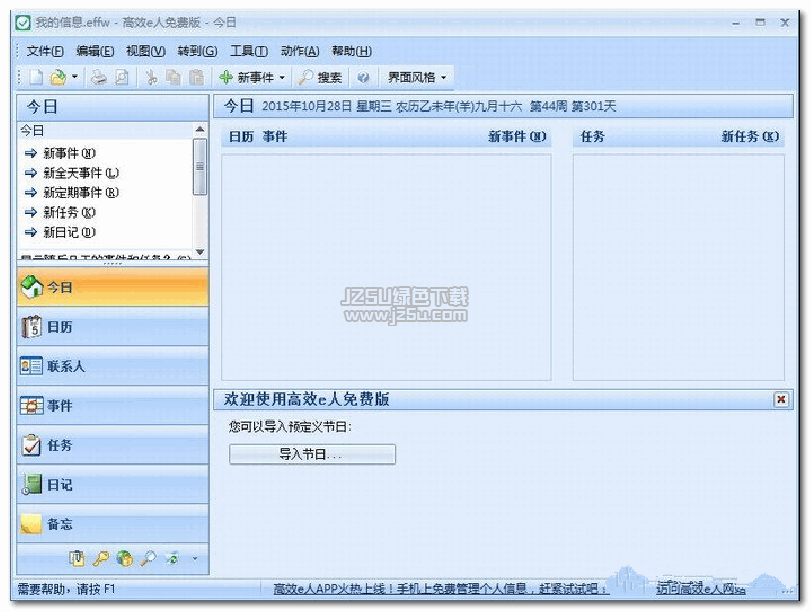The height and width of the screenshot is (612, 811).
Task: Click the Print toolbar icon
Action: click(98, 78)
